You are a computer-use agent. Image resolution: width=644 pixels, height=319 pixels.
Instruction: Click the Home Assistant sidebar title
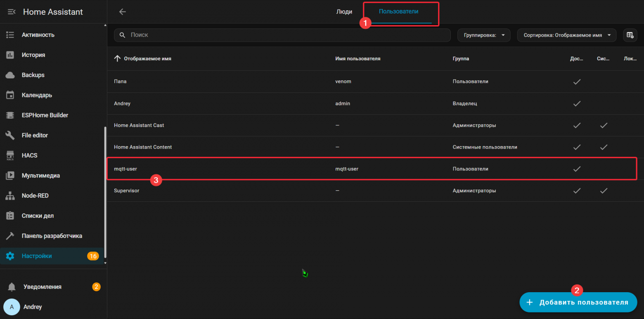[x=53, y=12]
